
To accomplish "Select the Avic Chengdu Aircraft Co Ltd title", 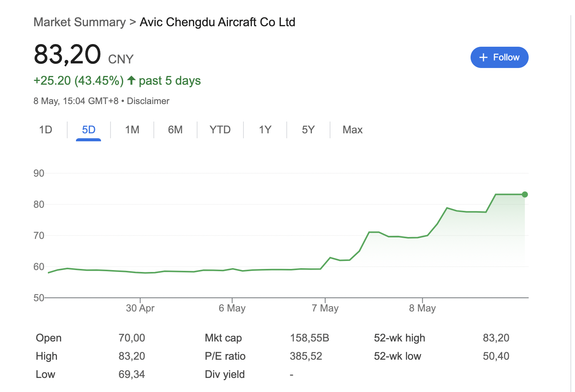I will pyautogui.click(x=218, y=22).
